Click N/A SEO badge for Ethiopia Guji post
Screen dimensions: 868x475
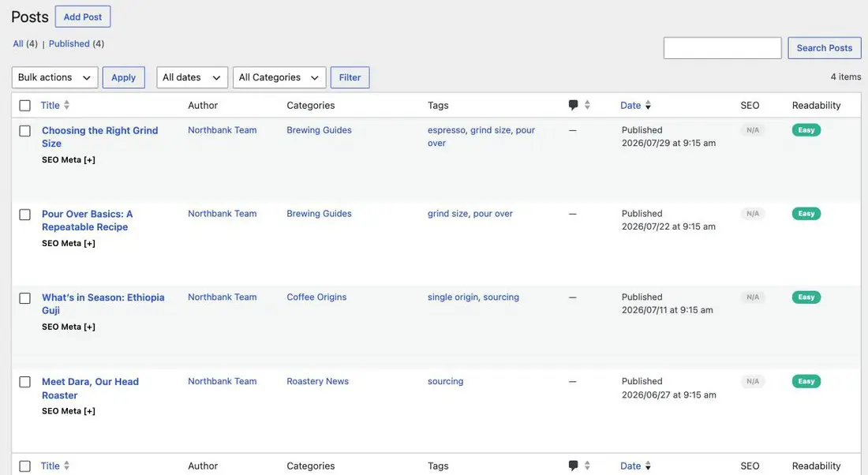(753, 297)
